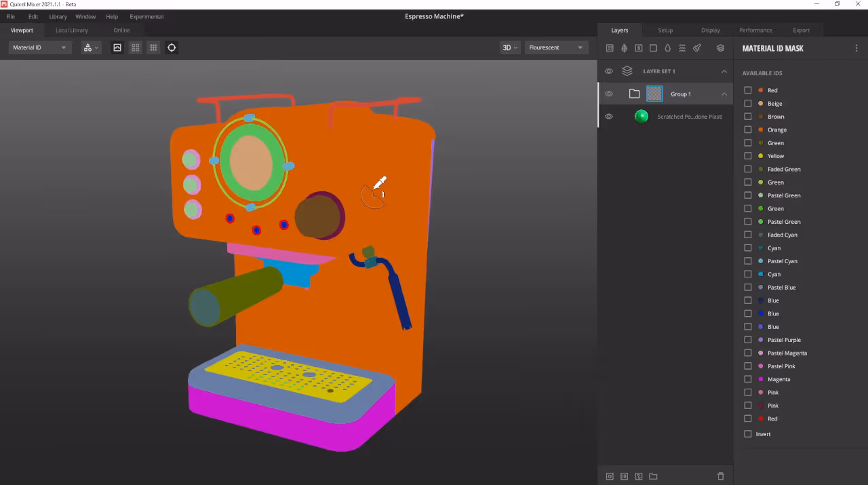Switch to the Display tab
The width and height of the screenshot is (868, 485).
711,30
